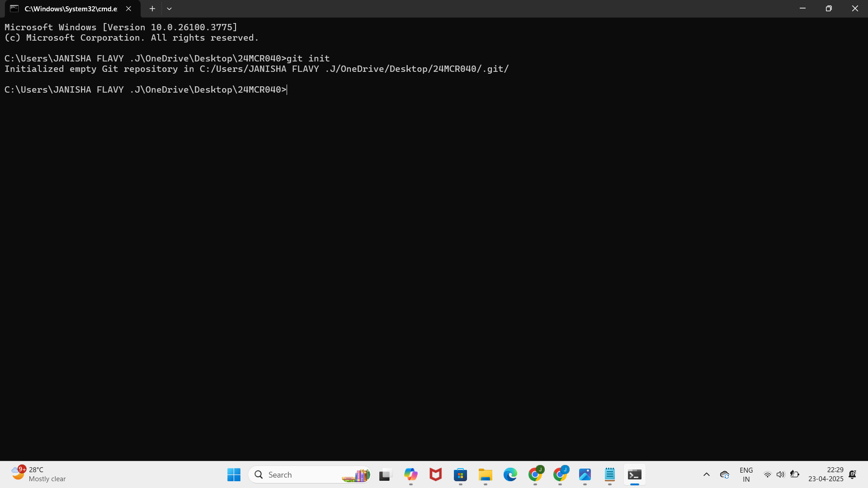
Task: Check the battery status icon
Action: pyautogui.click(x=794, y=474)
